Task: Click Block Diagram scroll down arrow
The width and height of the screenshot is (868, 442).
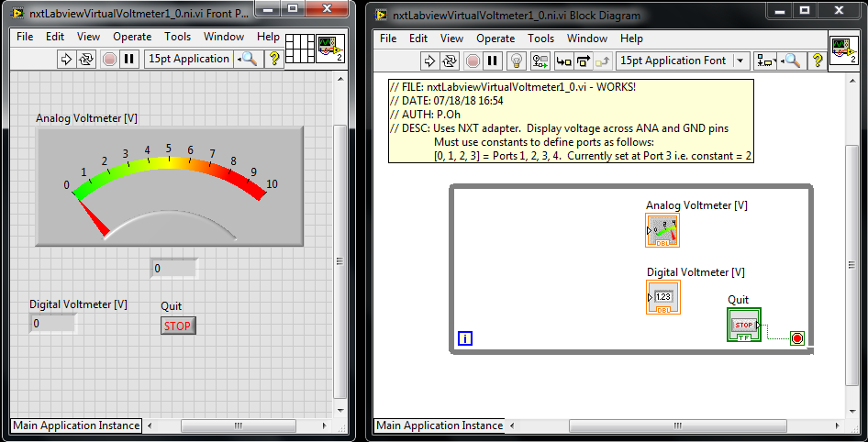Action: pyautogui.click(x=852, y=412)
